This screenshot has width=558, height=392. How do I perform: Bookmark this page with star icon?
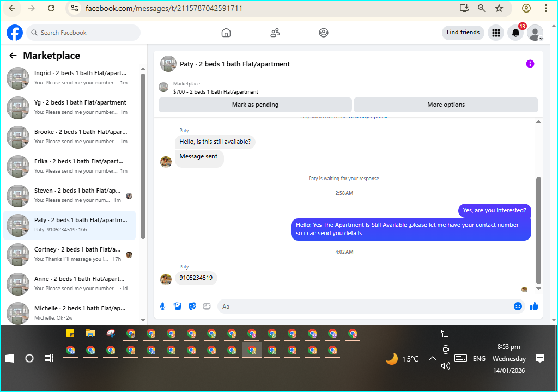pyautogui.click(x=499, y=8)
